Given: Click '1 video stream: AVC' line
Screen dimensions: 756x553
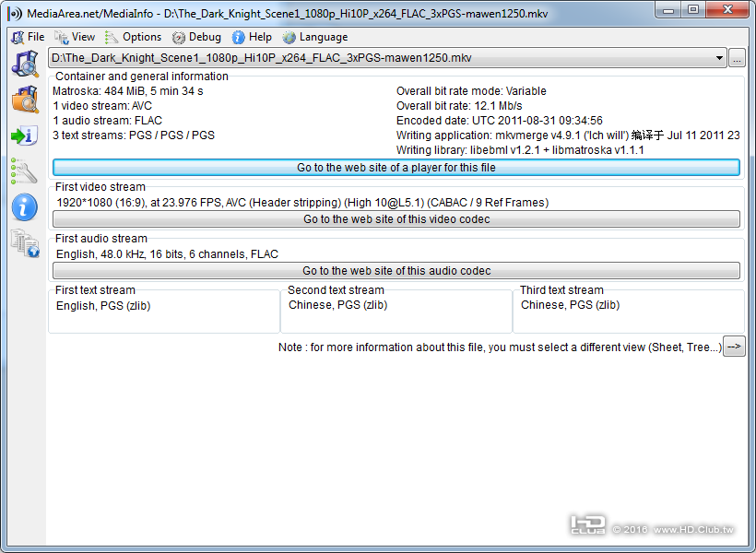Looking at the screenshot, I should (102, 106).
